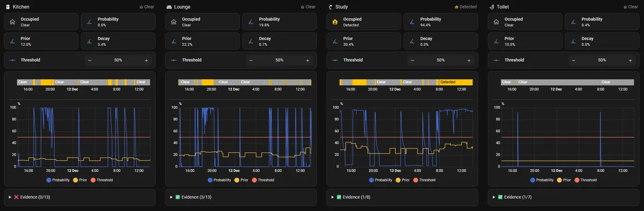Open Toilet Clear status in header

630,7
